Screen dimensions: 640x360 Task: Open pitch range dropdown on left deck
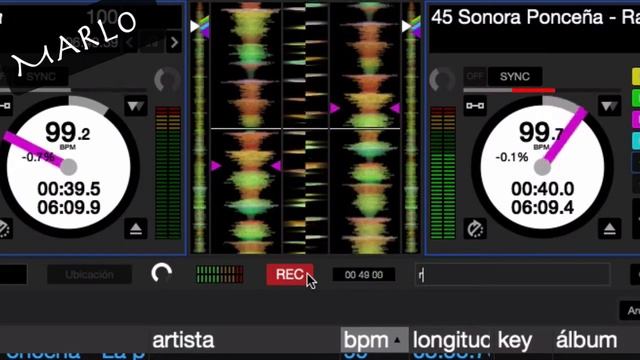point(136,106)
